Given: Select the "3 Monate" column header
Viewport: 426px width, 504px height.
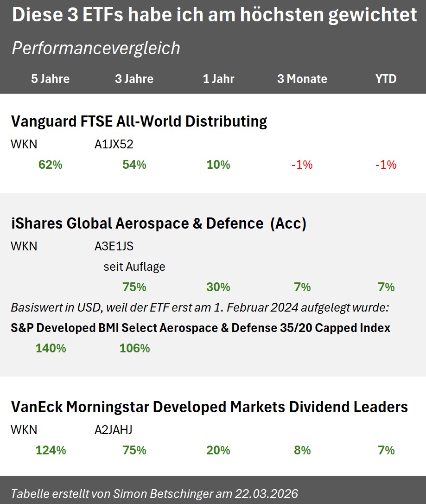Looking at the screenshot, I should (302, 79).
